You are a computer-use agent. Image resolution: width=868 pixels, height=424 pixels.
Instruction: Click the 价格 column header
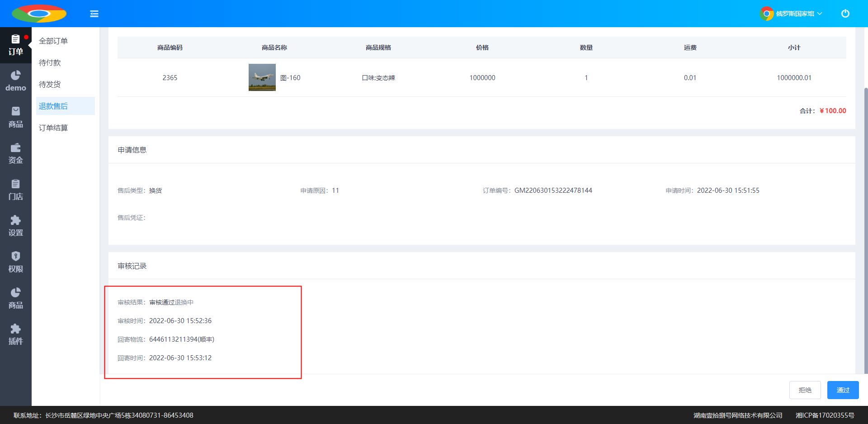(482, 48)
